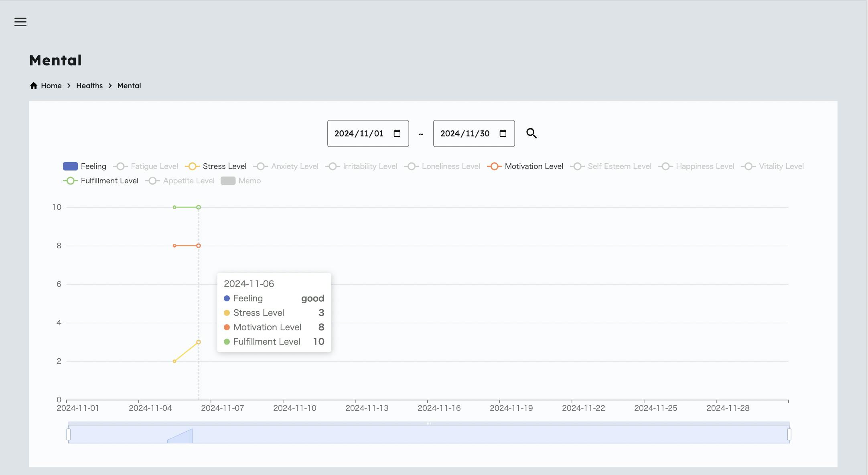Open calendar picker for end date
Viewport: 868px width, 475px height.
click(503, 134)
